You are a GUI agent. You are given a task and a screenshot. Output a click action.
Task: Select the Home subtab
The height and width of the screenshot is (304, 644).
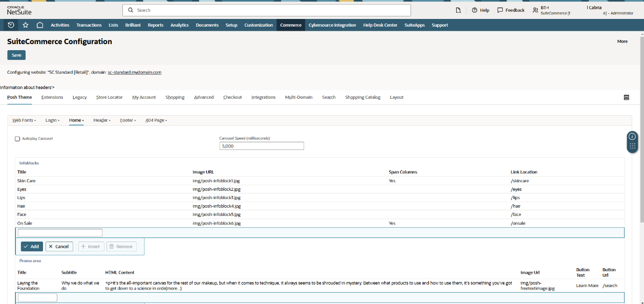coord(76,120)
